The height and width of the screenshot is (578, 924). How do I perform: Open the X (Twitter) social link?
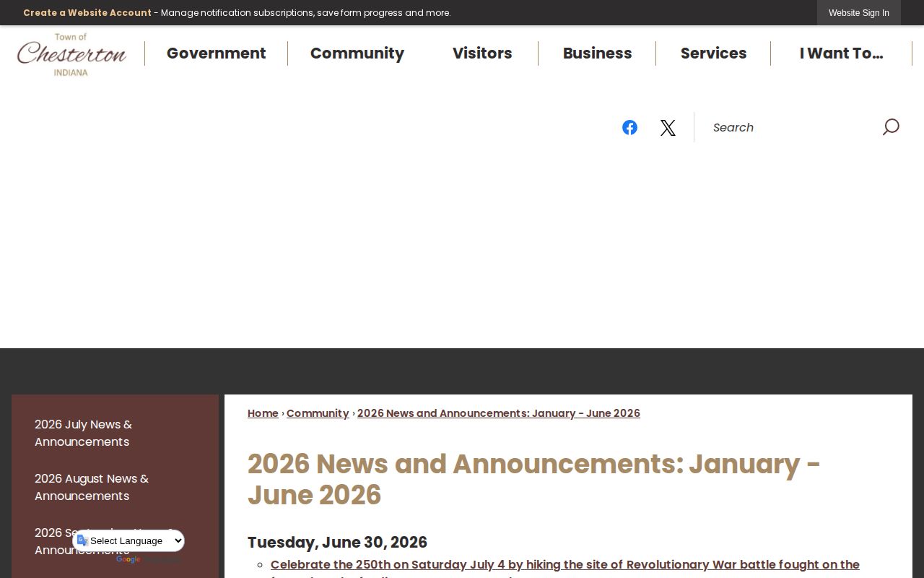tap(668, 128)
